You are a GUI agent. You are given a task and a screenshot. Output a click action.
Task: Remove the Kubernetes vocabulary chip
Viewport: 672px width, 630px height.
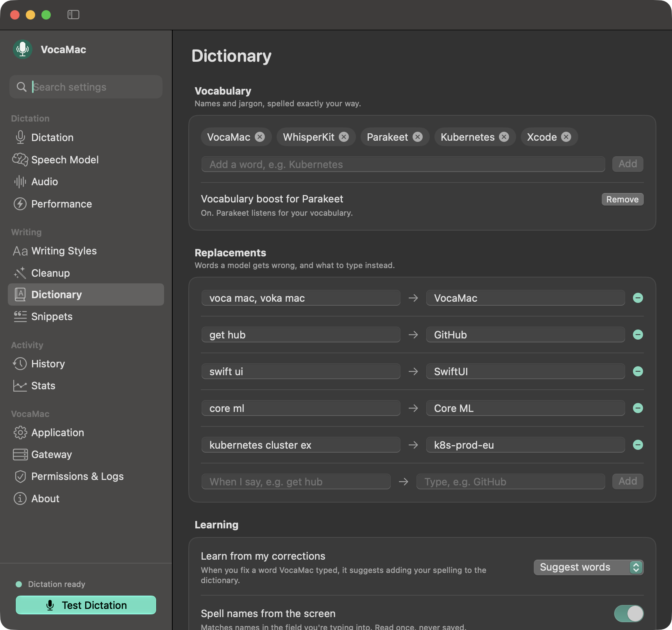click(504, 137)
